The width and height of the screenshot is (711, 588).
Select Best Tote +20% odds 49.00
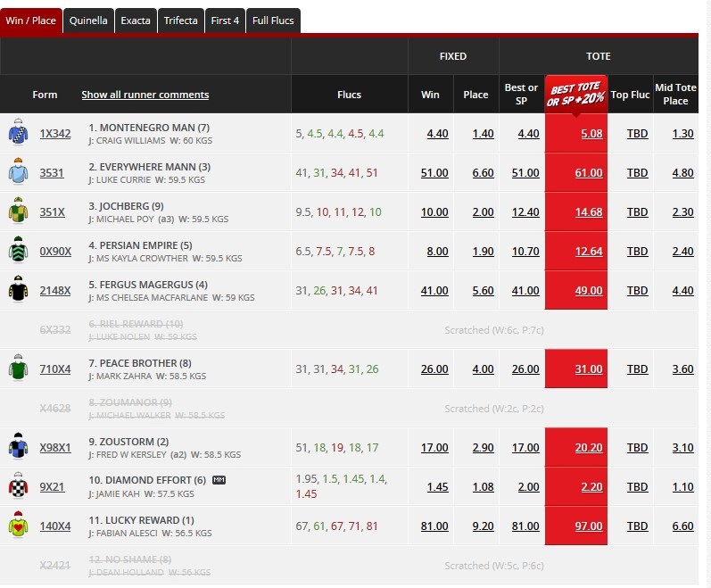tap(589, 291)
